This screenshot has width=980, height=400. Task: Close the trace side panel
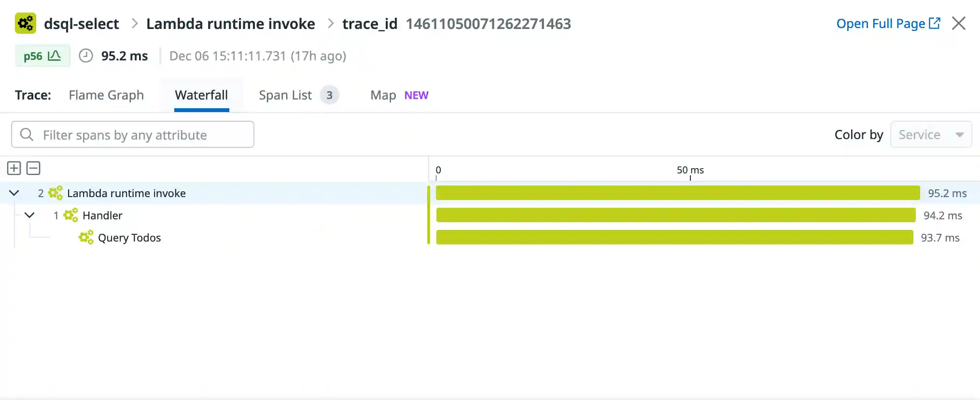[958, 23]
